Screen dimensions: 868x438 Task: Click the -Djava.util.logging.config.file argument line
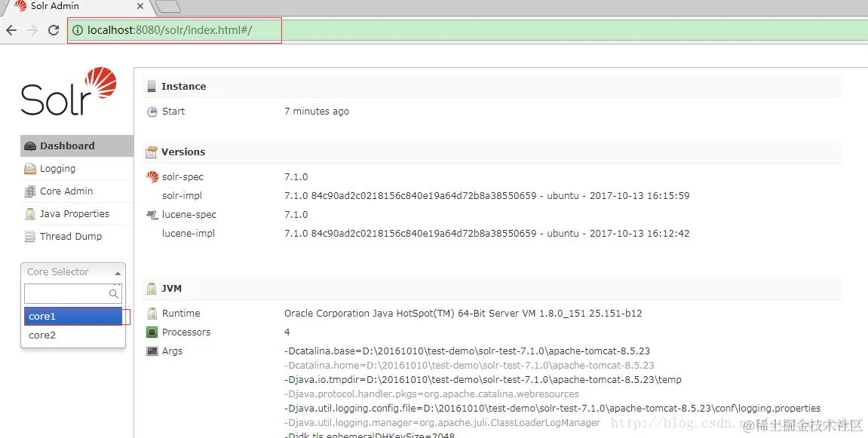point(553,409)
